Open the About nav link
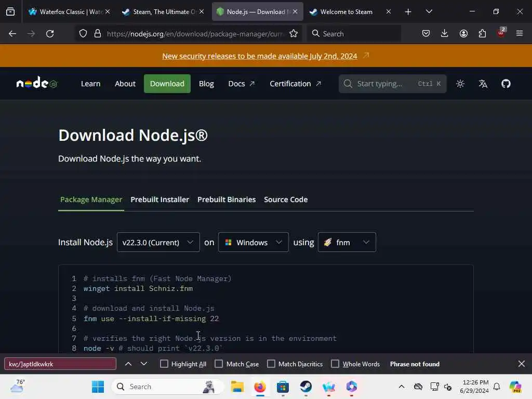This screenshot has width=532, height=399. pos(125,84)
